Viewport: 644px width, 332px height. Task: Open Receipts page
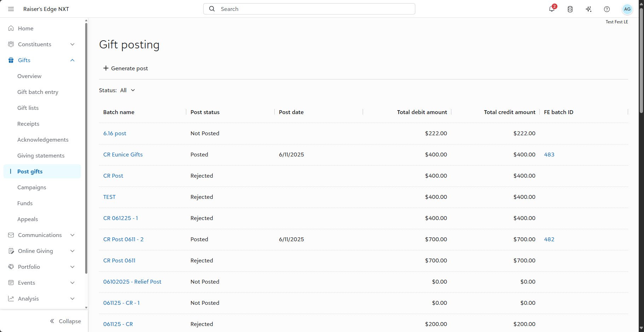(x=28, y=124)
